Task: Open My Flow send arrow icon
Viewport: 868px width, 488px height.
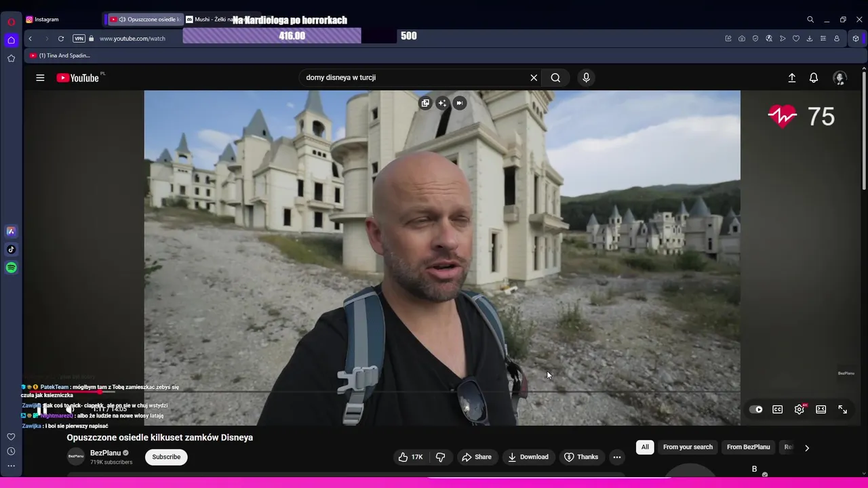Action: [783, 39]
